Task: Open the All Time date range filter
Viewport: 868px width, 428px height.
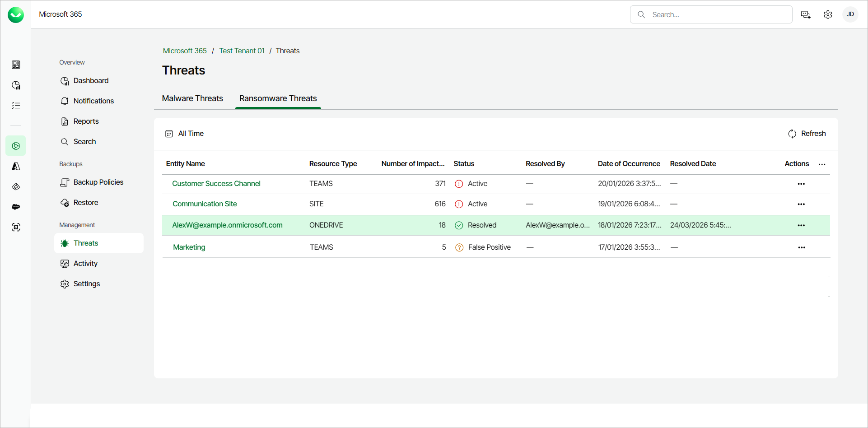Action: pyautogui.click(x=184, y=133)
